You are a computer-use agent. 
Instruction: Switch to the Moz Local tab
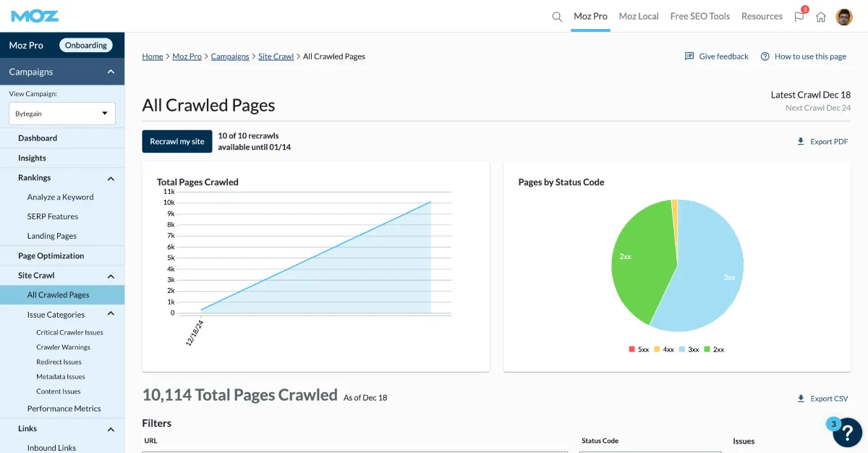[x=638, y=16]
